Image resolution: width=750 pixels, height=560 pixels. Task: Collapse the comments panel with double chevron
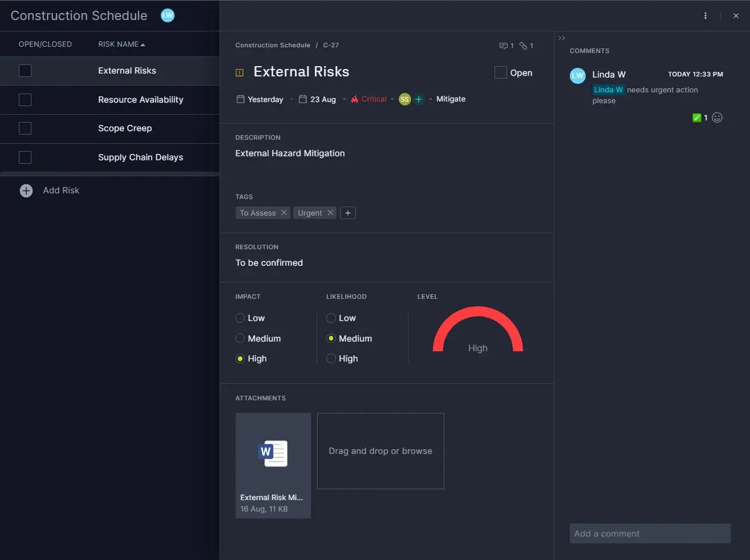point(562,38)
